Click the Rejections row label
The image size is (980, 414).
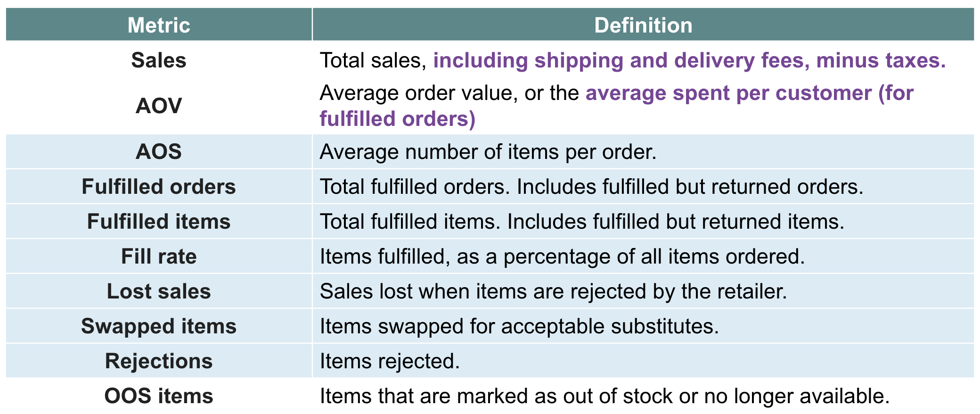coord(159,361)
